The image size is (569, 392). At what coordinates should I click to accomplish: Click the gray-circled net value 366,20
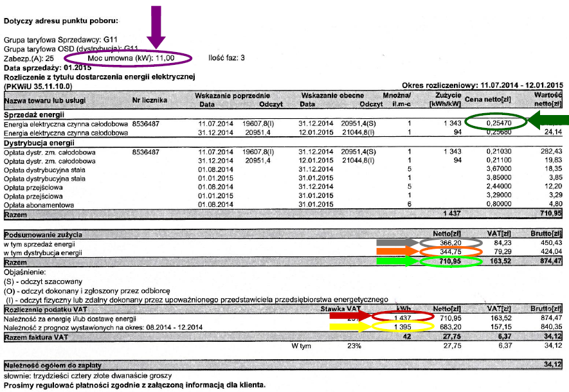click(451, 243)
